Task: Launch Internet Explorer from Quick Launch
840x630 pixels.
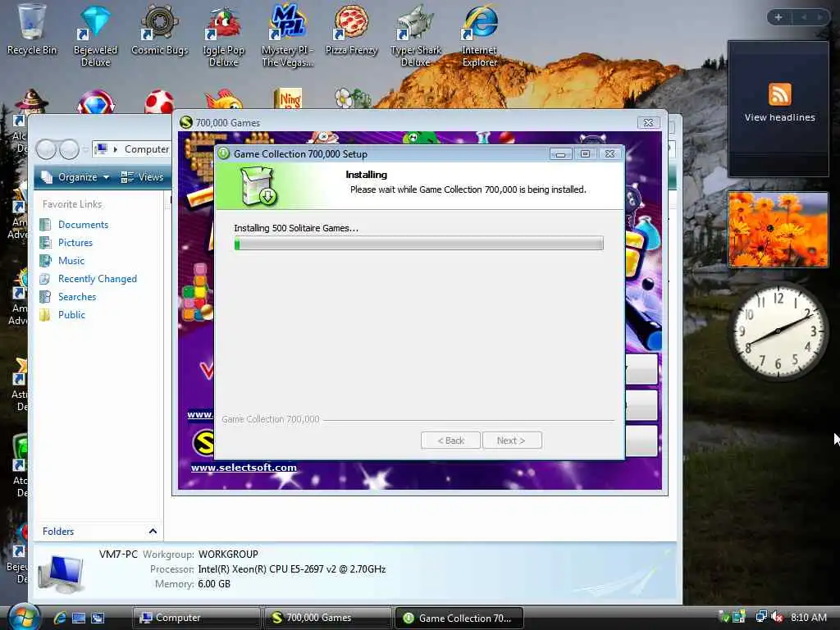Action: point(60,618)
